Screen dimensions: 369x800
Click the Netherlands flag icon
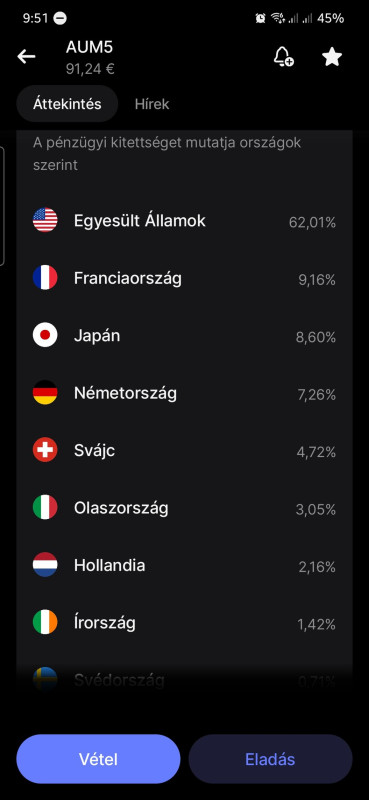coord(45,565)
